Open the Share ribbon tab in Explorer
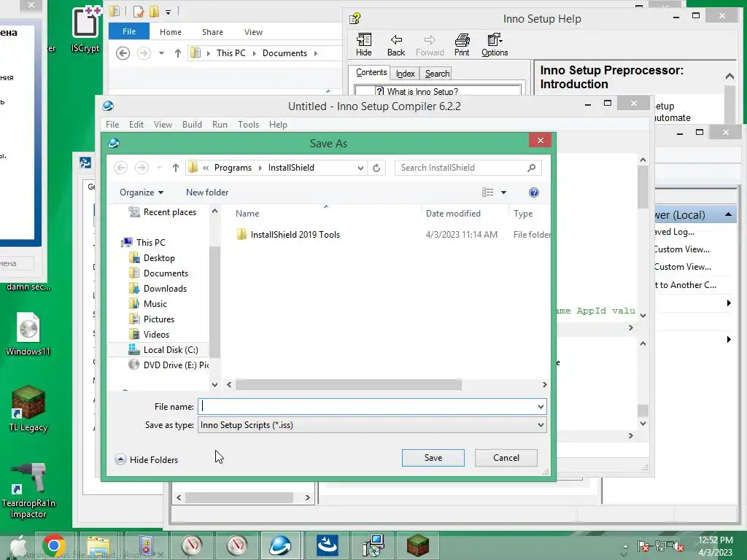This screenshot has height=560, width=747. click(212, 32)
